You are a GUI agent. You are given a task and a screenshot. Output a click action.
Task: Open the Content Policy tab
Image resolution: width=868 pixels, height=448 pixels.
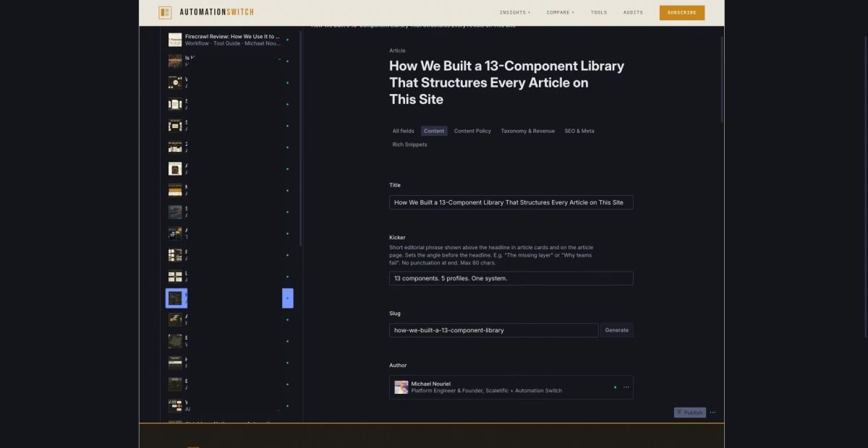coord(472,131)
